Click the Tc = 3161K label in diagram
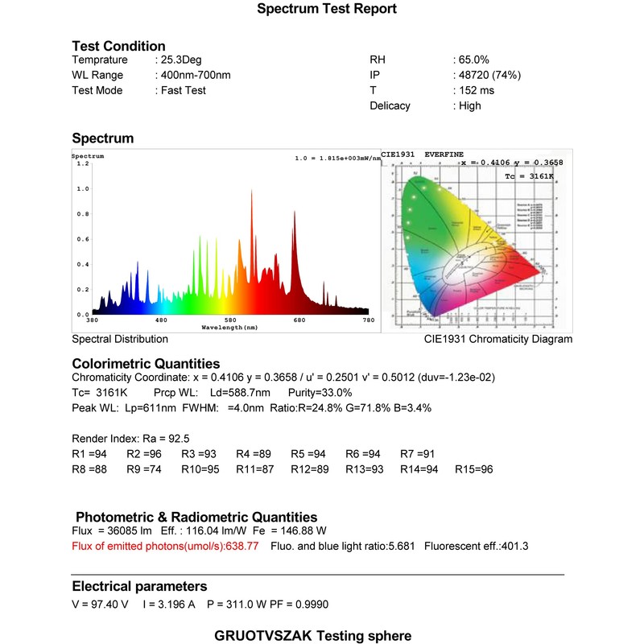 tap(529, 176)
